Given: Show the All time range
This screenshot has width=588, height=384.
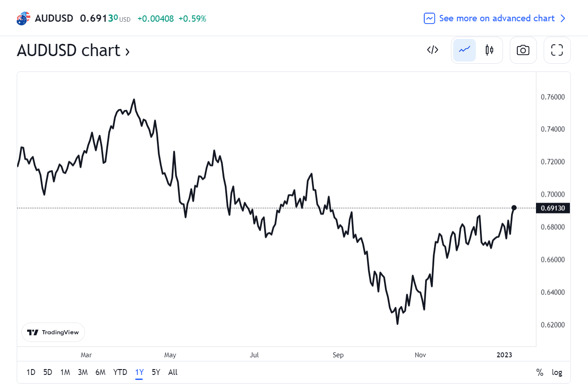Looking at the screenshot, I should [173, 373].
